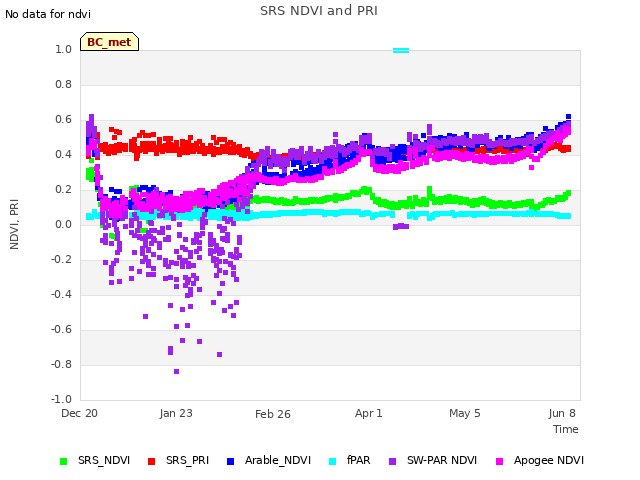The height and width of the screenshot is (480, 640).
Task: Click the 1.0 y-axis tick label
Action: point(63,49)
